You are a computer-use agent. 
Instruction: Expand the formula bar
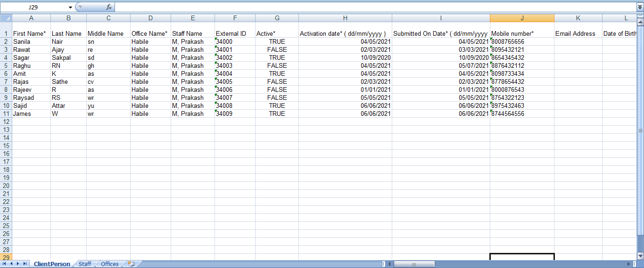640,7
